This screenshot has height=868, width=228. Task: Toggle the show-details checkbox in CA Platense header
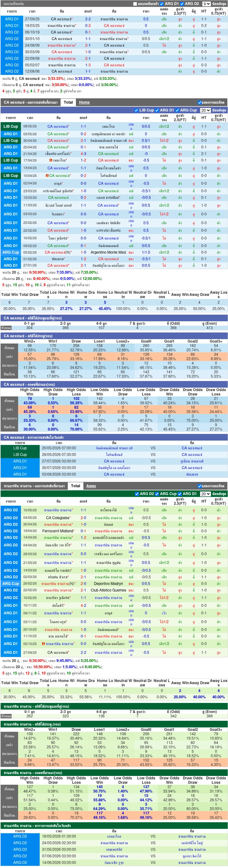(x=200, y=102)
